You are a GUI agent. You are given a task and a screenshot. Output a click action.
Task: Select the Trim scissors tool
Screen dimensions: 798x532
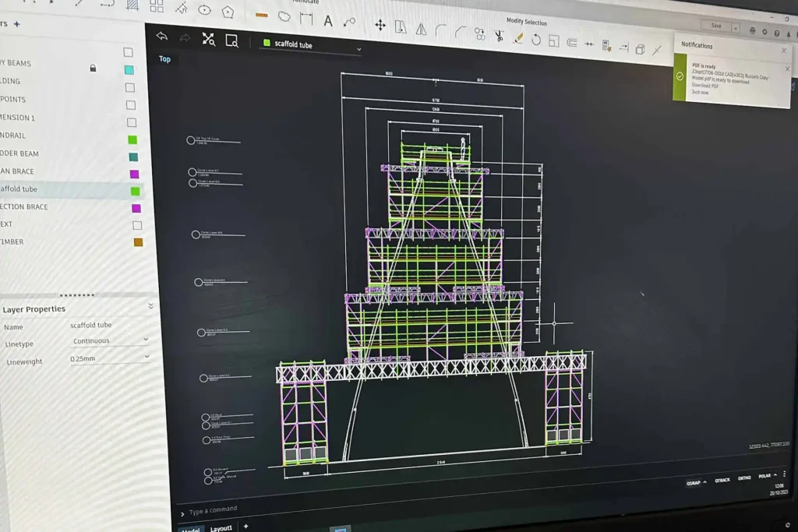tap(499, 36)
